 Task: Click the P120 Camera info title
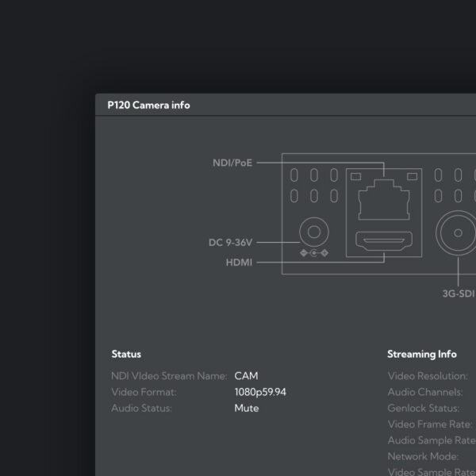(x=148, y=105)
